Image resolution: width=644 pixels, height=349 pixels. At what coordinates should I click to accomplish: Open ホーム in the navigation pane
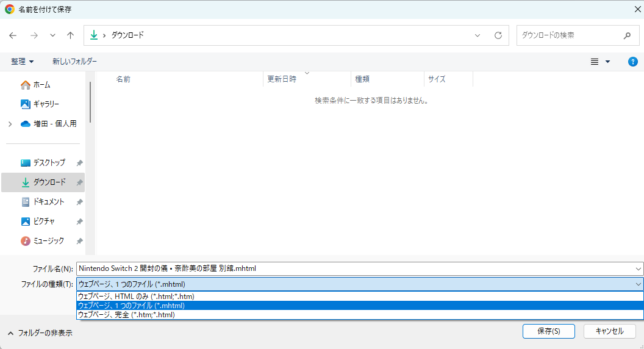(35, 85)
